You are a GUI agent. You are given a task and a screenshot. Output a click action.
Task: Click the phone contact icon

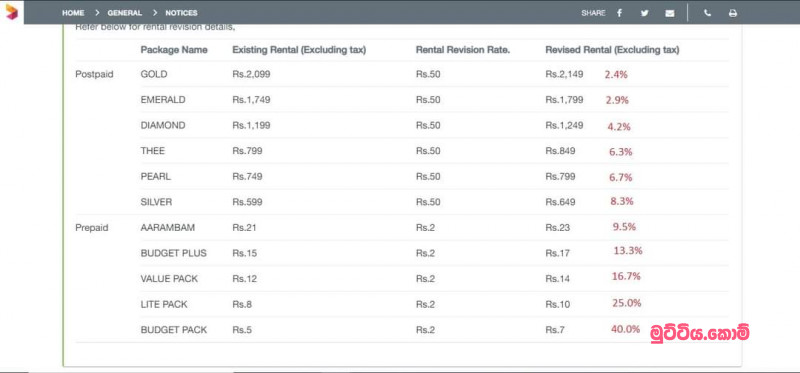pos(707,13)
